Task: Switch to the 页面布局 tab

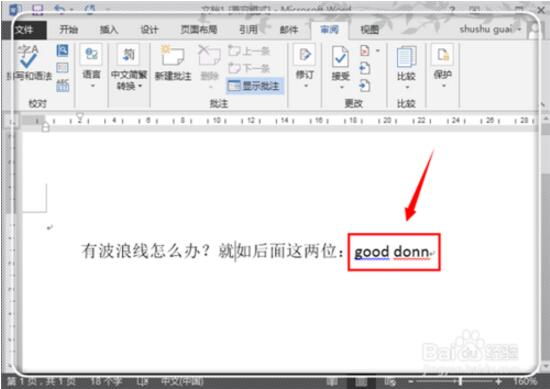Action: tap(199, 29)
